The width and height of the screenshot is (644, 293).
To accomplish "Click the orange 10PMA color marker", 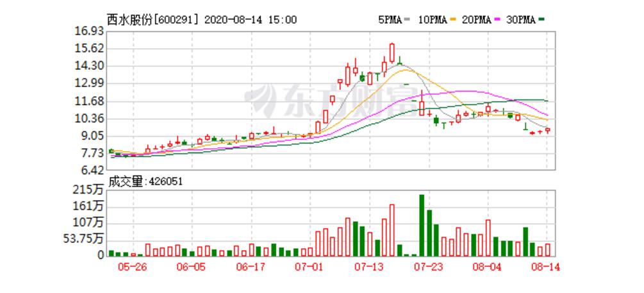I will coord(453,21).
